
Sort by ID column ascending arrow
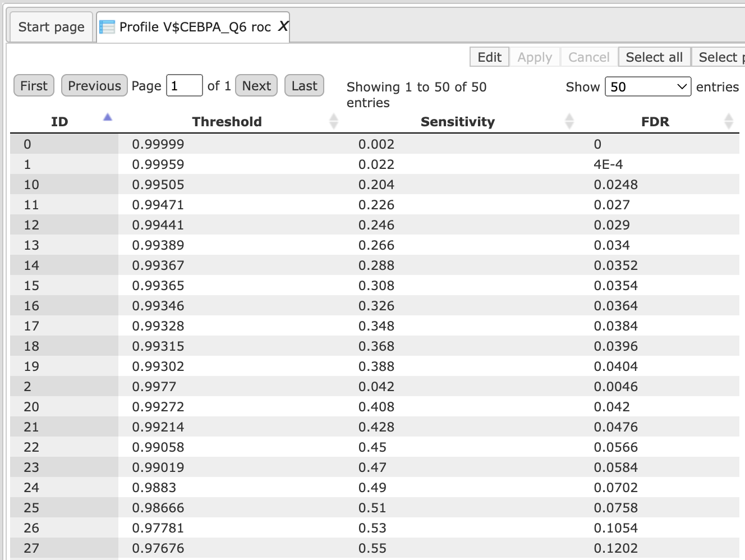(108, 117)
